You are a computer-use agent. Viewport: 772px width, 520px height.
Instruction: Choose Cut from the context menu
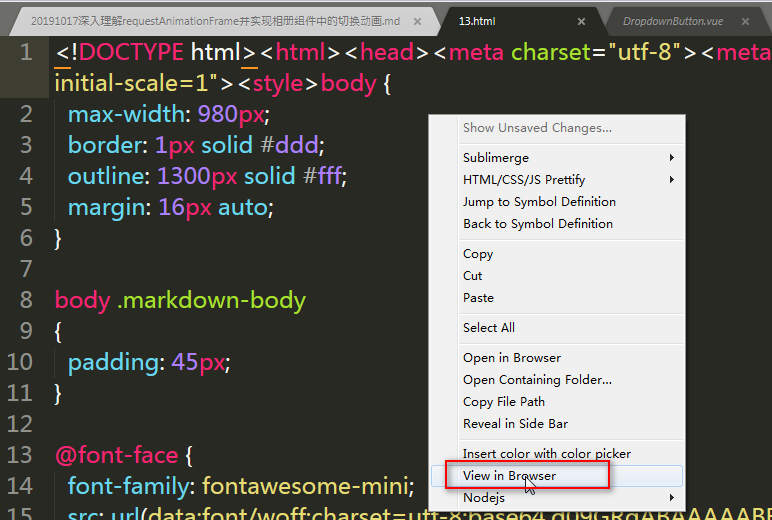(x=473, y=276)
